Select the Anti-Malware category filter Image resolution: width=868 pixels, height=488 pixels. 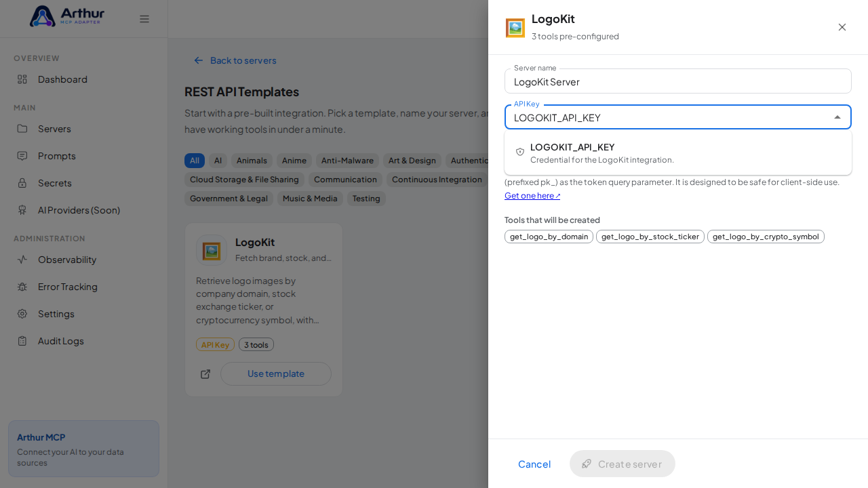click(x=347, y=161)
